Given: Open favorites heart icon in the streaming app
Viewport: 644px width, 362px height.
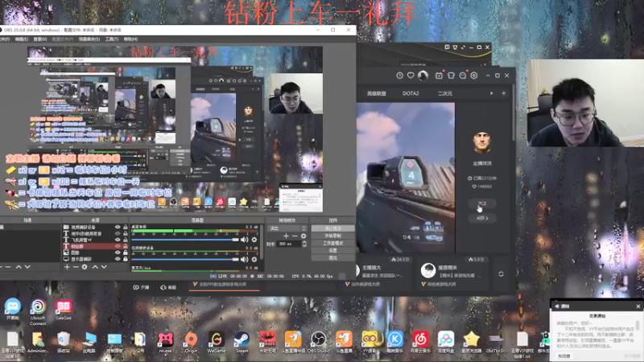Looking at the screenshot, I should tap(411, 76).
